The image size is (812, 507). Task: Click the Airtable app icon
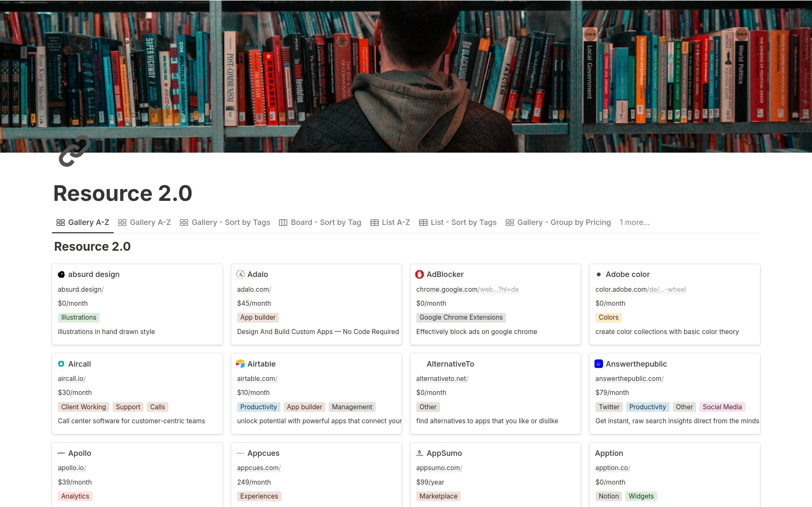click(240, 364)
